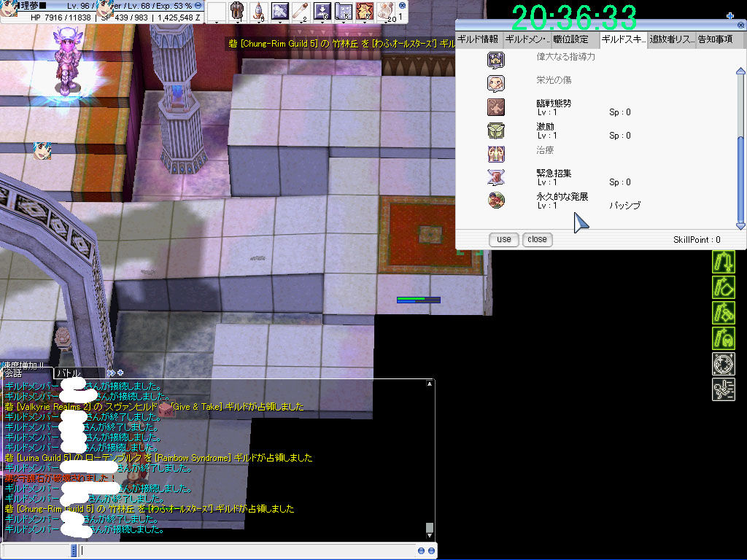Click the 激励 skill name
This screenshot has width=747, height=560.
545,126
